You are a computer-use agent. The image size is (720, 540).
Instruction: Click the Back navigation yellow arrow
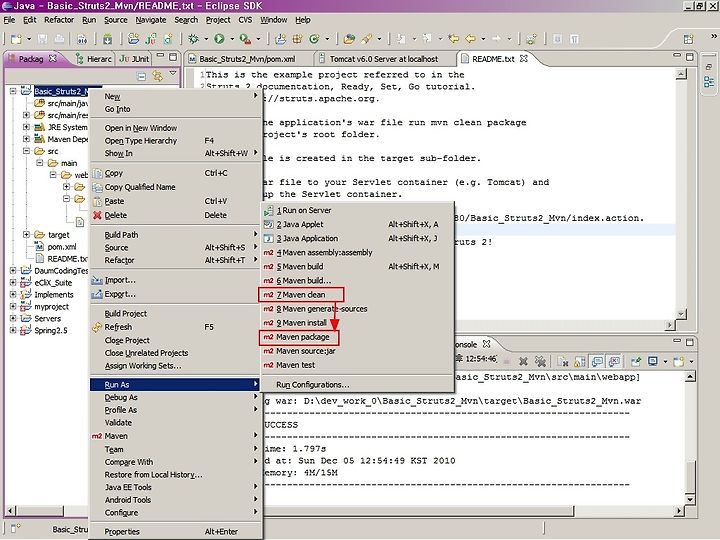pos(470,39)
